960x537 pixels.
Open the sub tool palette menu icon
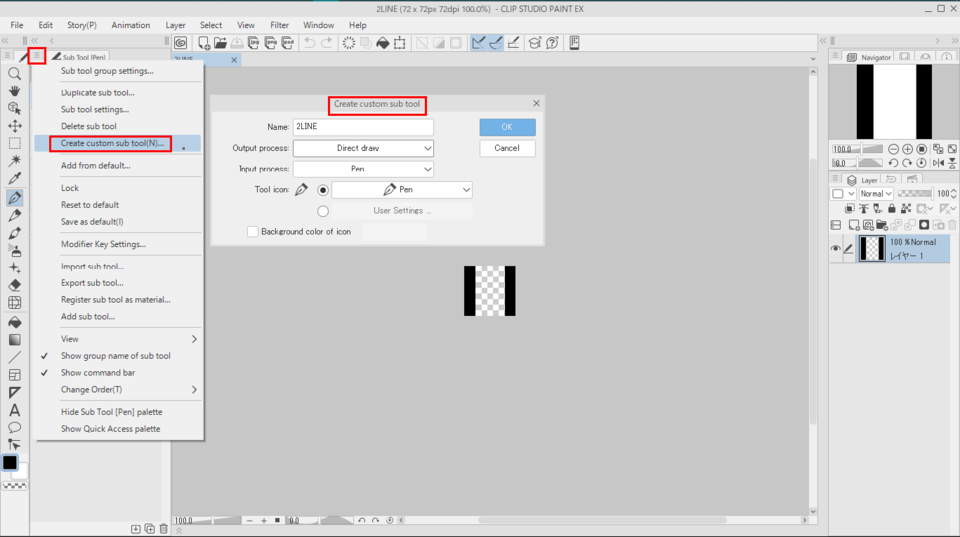coord(37,56)
